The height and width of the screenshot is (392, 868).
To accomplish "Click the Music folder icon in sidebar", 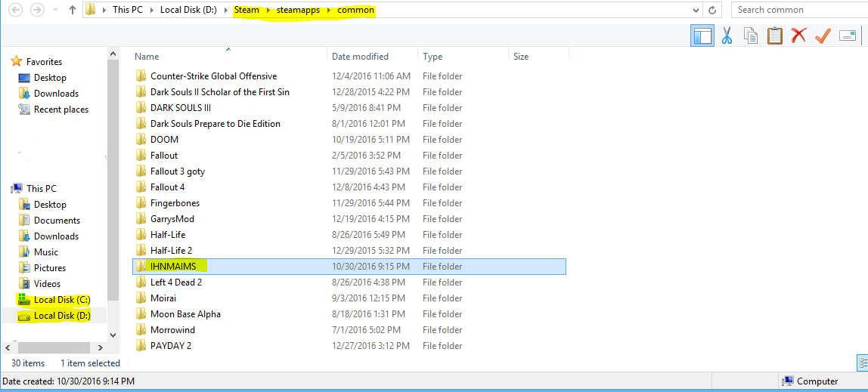I will coord(23,252).
